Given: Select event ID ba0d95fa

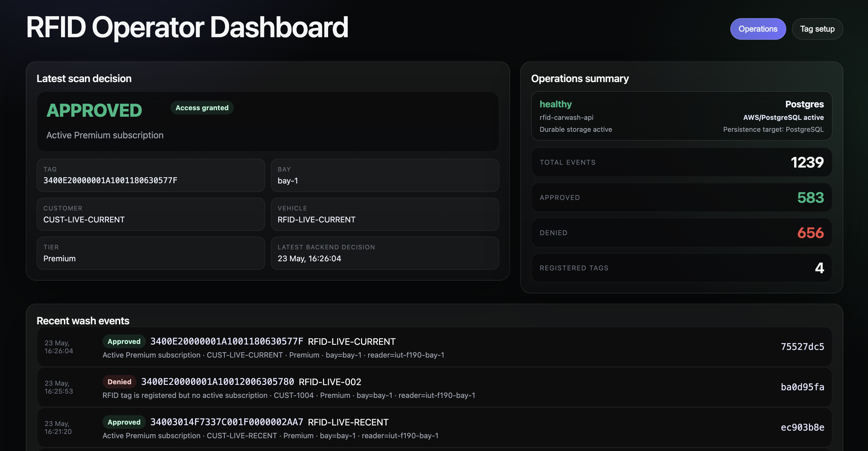Looking at the screenshot, I should click(802, 387).
